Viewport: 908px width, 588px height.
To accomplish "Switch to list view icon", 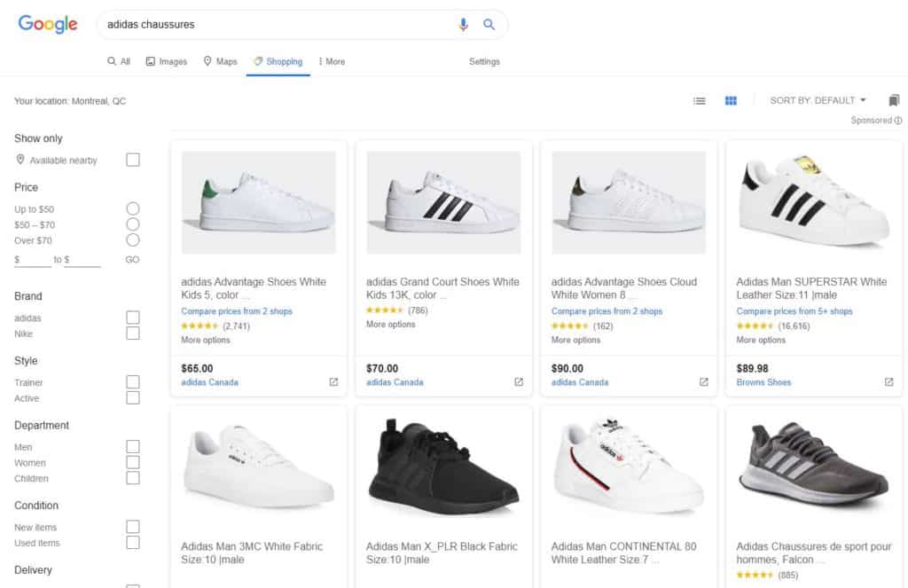I will click(700, 101).
